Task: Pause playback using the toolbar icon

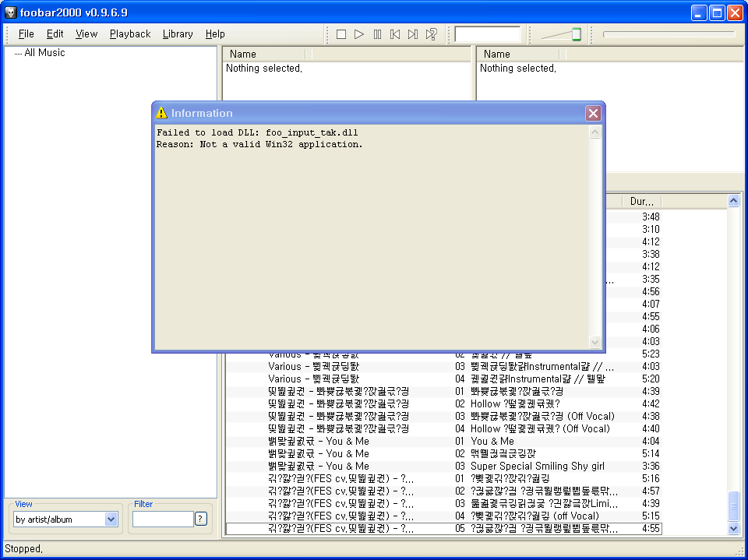Action: click(377, 34)
